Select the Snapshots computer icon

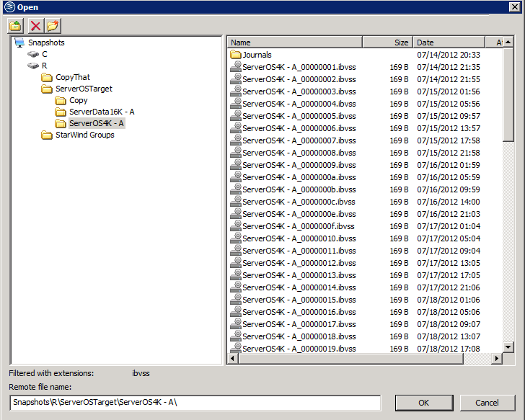pos(19,43)
